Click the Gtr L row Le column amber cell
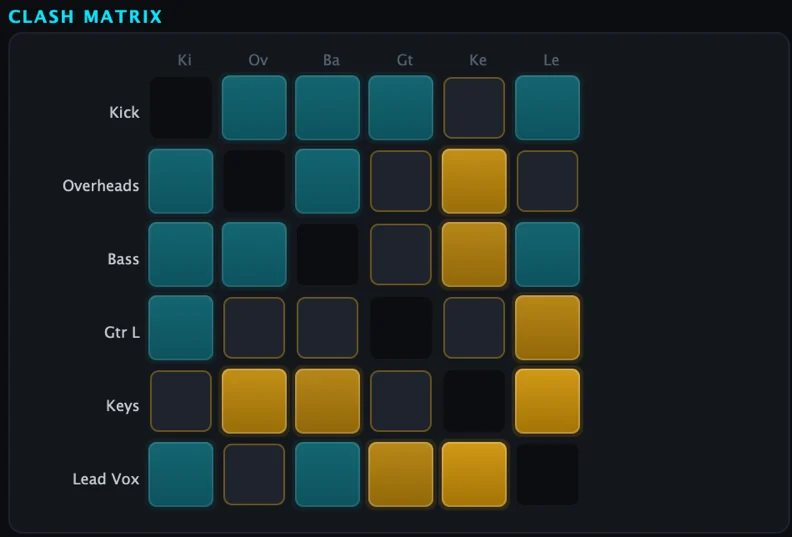Screen dimensions: 792x537 [x=548, y=327]
